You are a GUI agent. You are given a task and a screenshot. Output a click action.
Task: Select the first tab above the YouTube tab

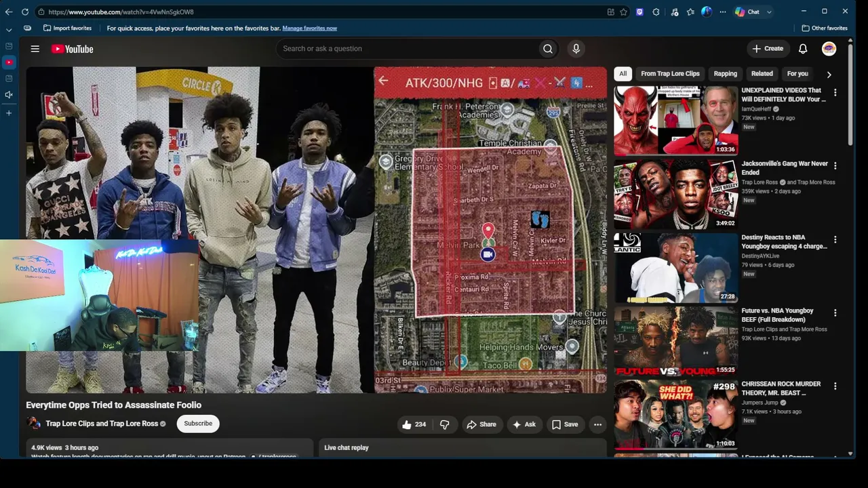point(9,46)
